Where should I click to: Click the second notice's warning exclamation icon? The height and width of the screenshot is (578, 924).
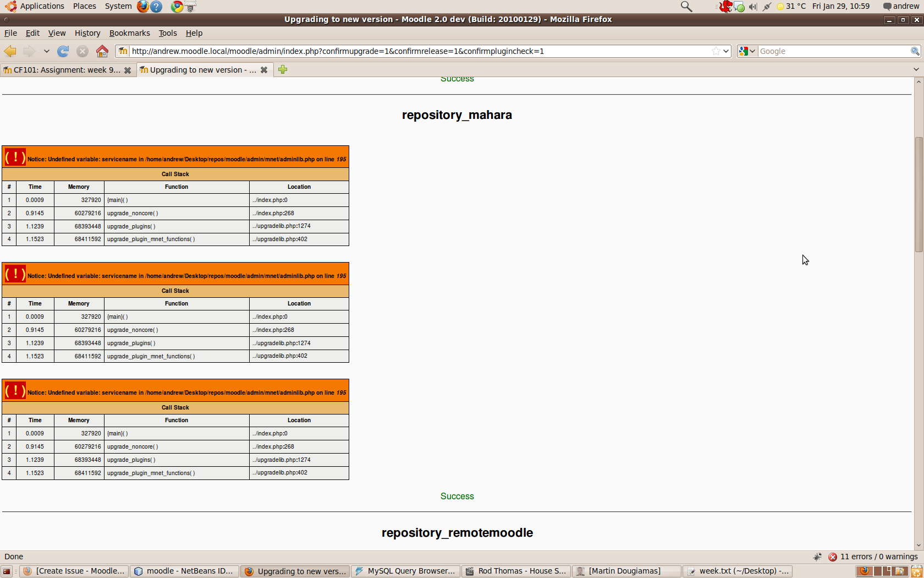click(x=15, y=274)
